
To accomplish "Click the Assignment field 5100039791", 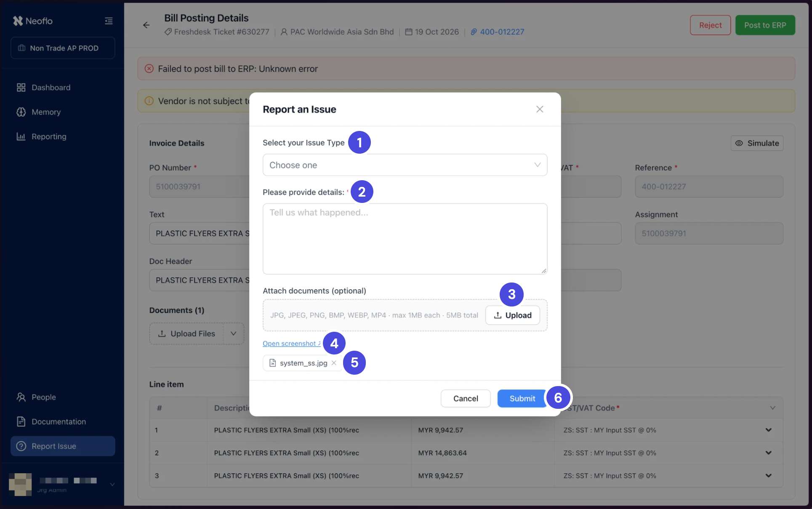I will click(709, 233).
